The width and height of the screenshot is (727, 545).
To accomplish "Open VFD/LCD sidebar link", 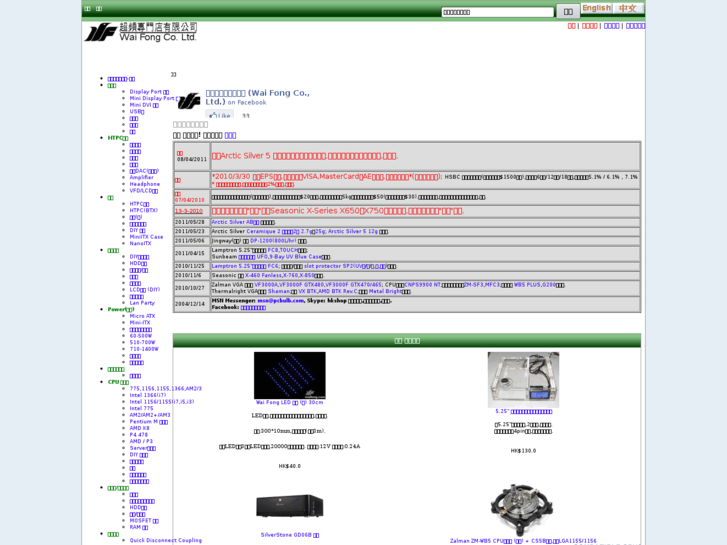I will pyautogui.click(x=144, y=191).
